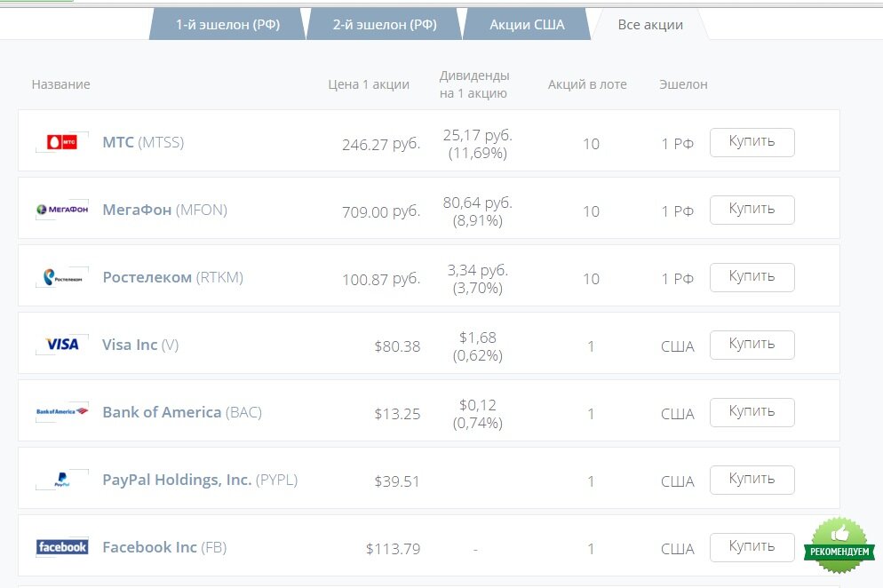
Task: Click dividend value 25,17 руб. (11,69%)
Action: [478, 144]
